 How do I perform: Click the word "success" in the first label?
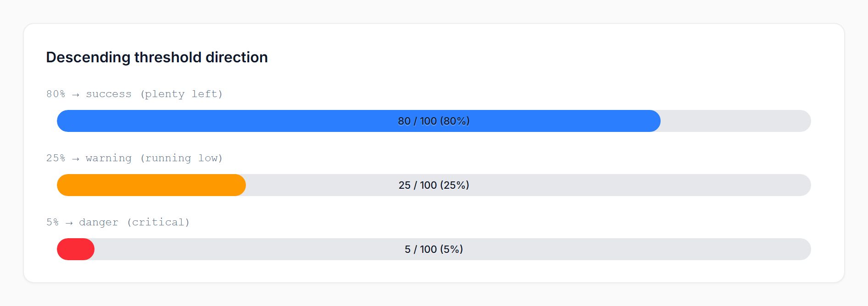point(109,94)
